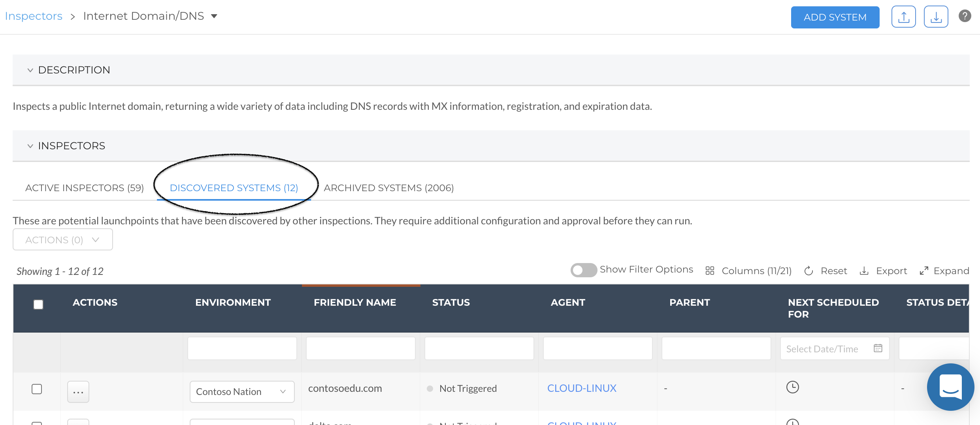Sort by STATUS column header
The height and width of the screenshot is (425, 980).
[451, 302]
